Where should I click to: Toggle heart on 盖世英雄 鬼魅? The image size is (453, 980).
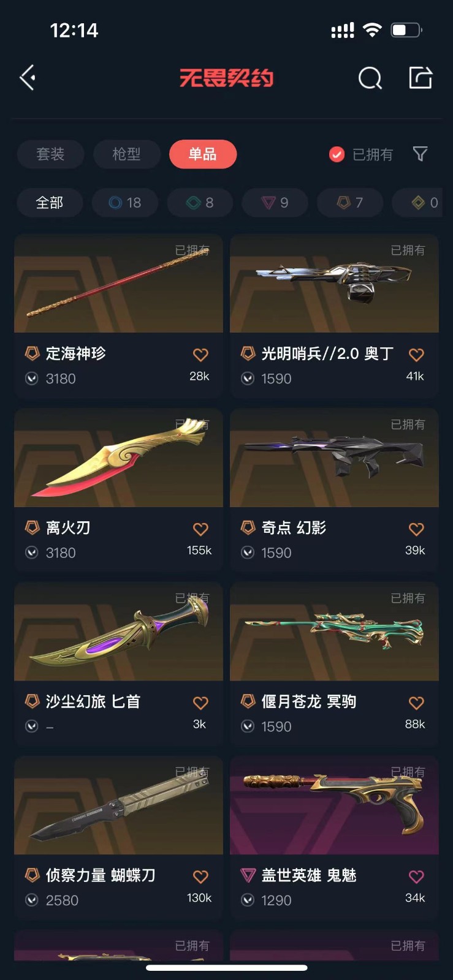click(x=416, y=876)
